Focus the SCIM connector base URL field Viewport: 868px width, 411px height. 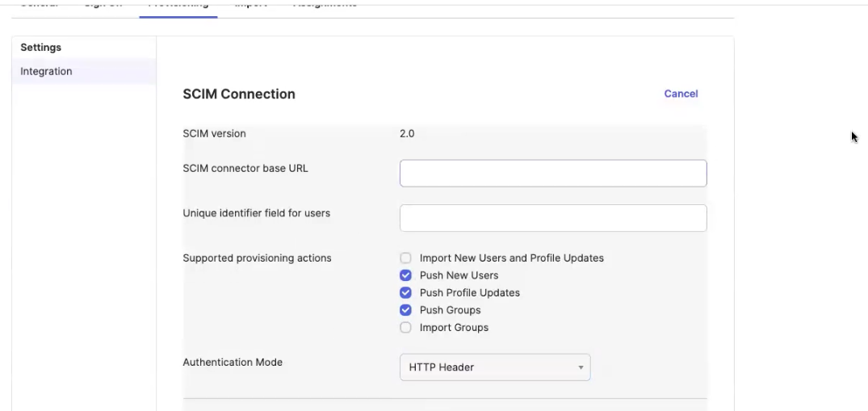[553, 174]
